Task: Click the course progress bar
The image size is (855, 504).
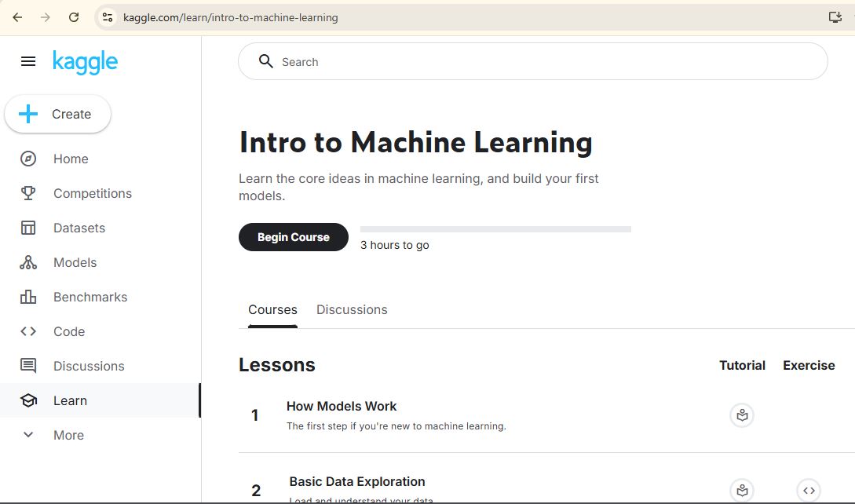Action: click(x=495, y=229)
